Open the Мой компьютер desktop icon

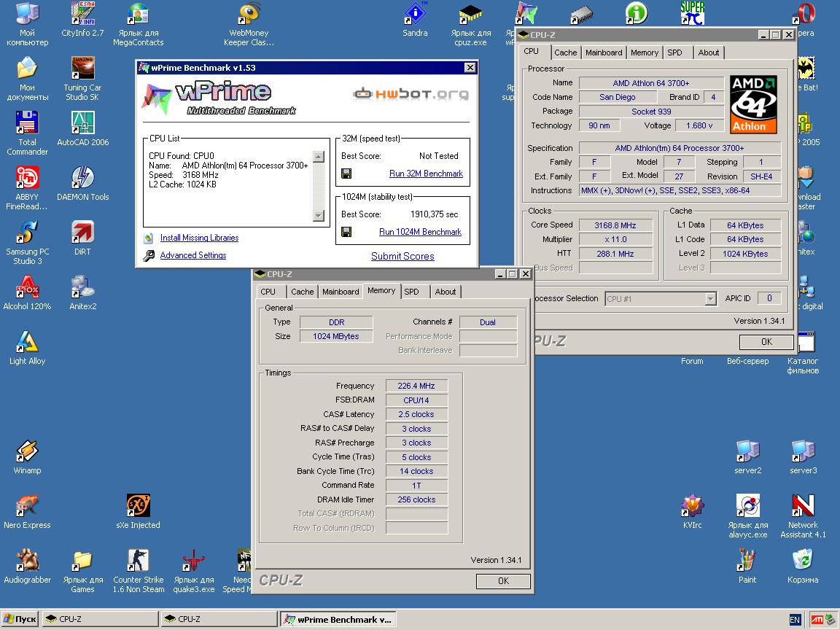click(27, 15)
